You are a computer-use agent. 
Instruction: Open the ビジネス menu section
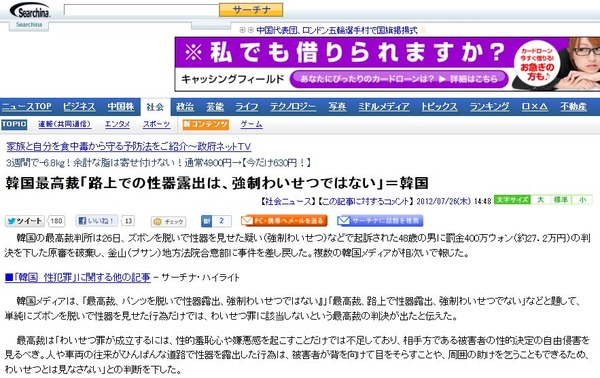[79, 107]
